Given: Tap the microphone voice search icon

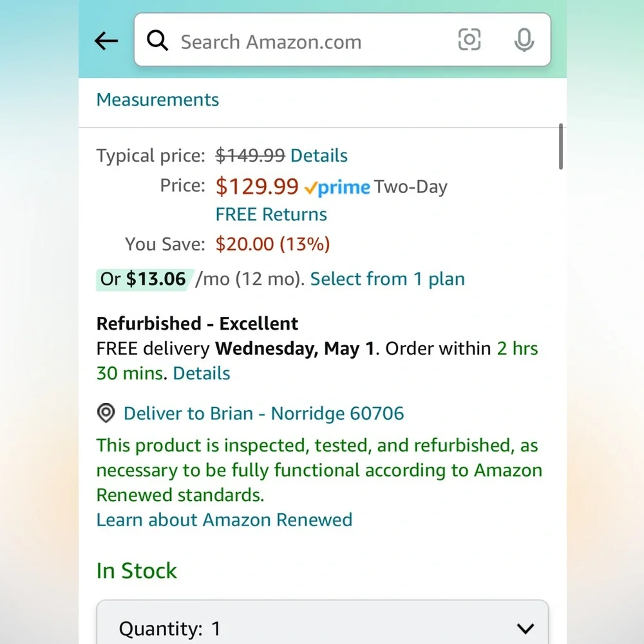Looking at the screenshot, I should click(524, 40).
